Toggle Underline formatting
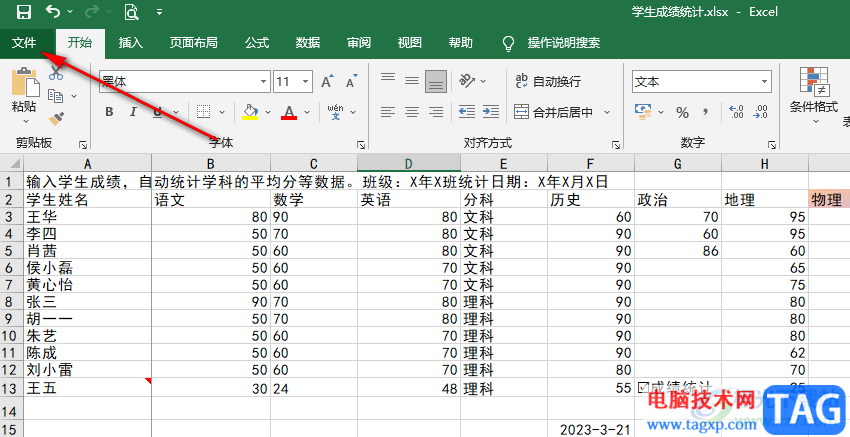 [x=157, y=112]
